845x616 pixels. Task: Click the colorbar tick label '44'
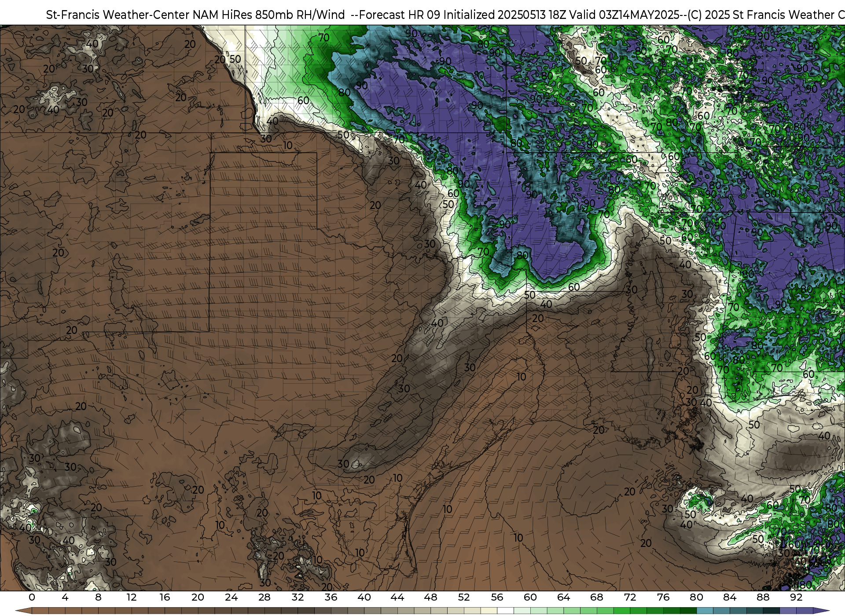point(397,598)
